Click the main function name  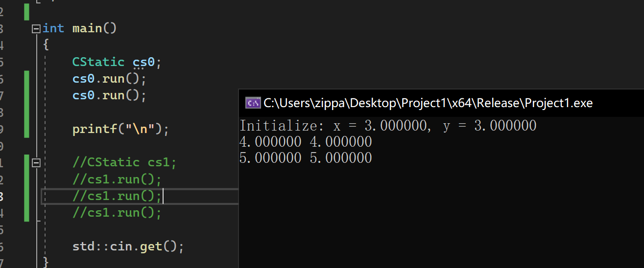pyautogui.click(x=87, y=28)
